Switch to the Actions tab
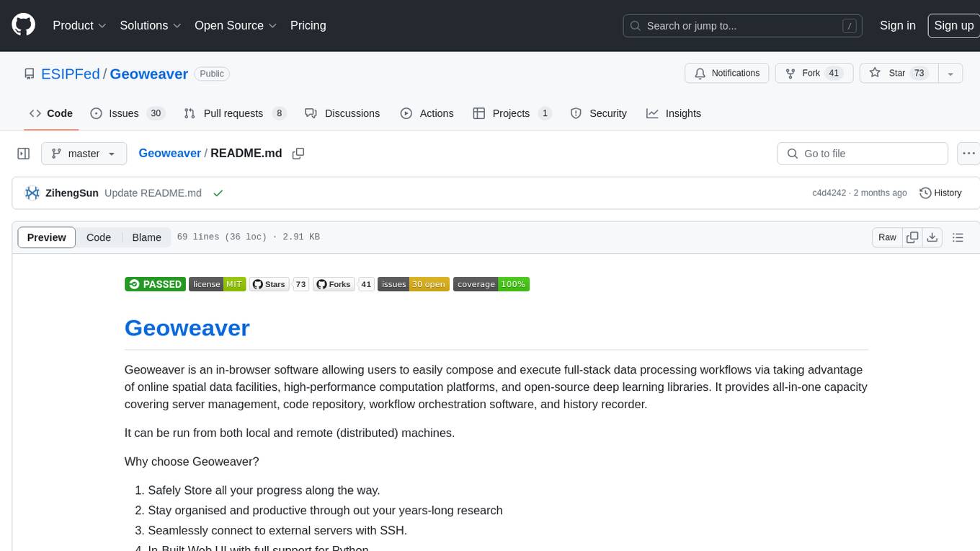The image size is (980, 551). [x=427, y=113]
